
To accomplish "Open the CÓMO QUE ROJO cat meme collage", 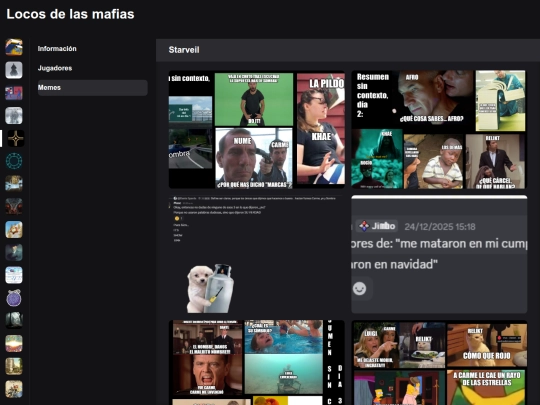I will (x=439, y=362).
